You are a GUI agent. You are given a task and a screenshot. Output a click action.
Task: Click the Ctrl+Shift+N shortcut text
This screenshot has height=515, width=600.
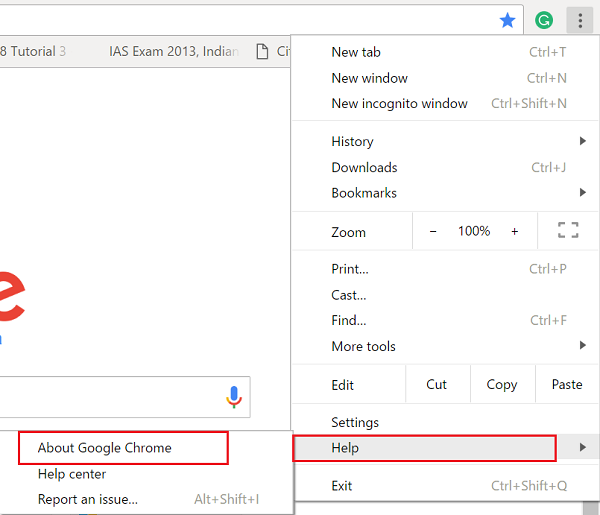[528, 103]
